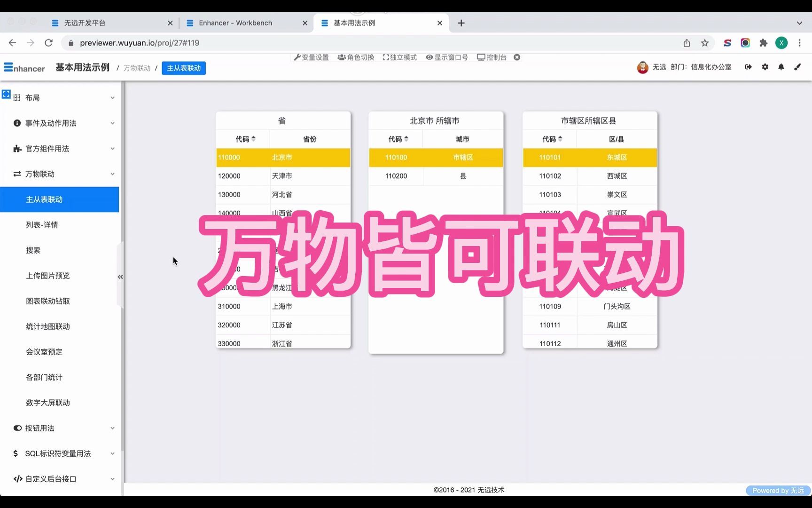
Task: Collapse the sidebar with the « arrow
Action: 120,277
